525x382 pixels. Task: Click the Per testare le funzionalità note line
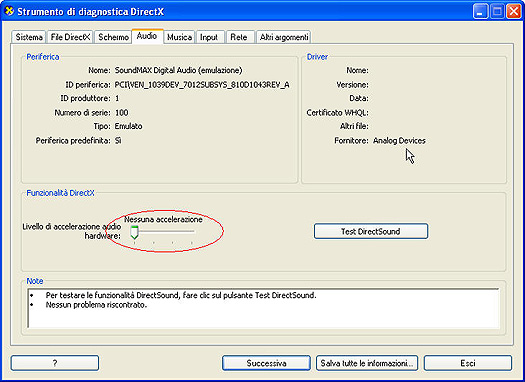pos(181,295)
